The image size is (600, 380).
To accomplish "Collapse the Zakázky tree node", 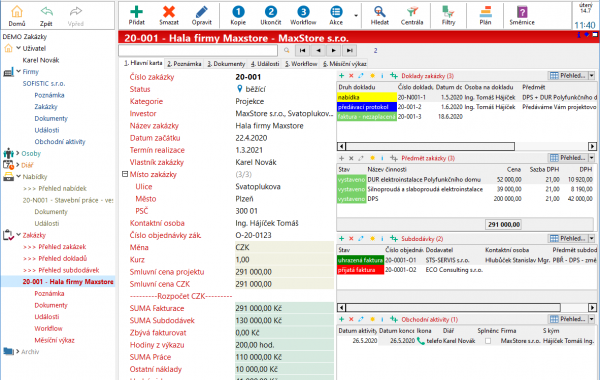I will click(18, 235).
